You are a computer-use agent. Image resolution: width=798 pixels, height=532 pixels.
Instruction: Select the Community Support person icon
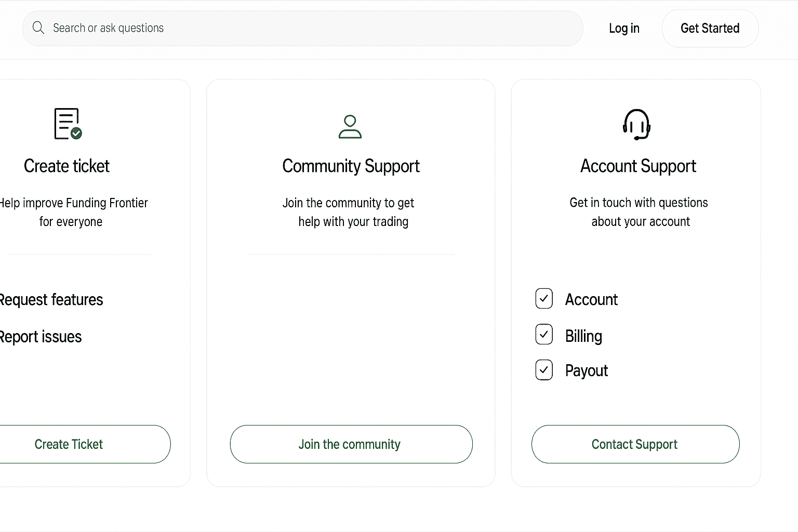click(x=350, y=127)
